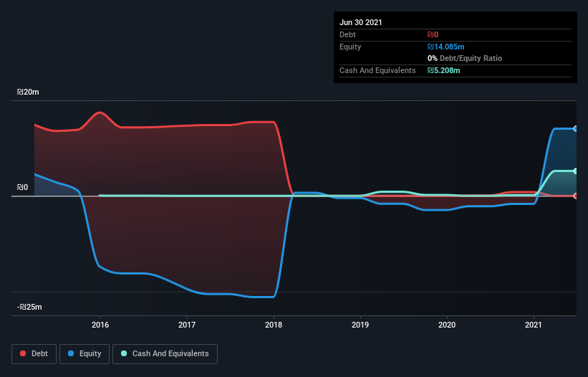Click the red Debt legend dot
Screen dimensions: 588x377
pos(23,353)
